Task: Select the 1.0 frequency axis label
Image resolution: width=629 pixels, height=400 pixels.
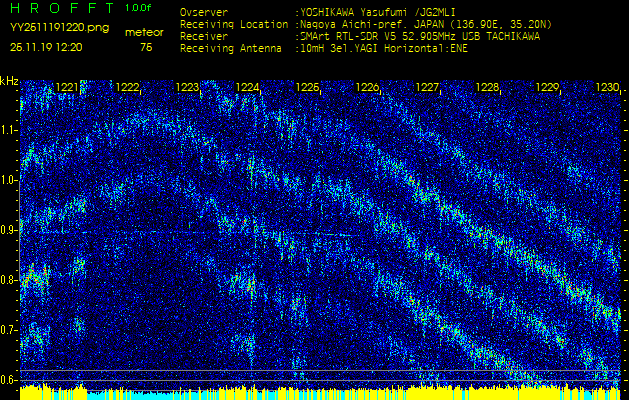Action: pos(10,180)
